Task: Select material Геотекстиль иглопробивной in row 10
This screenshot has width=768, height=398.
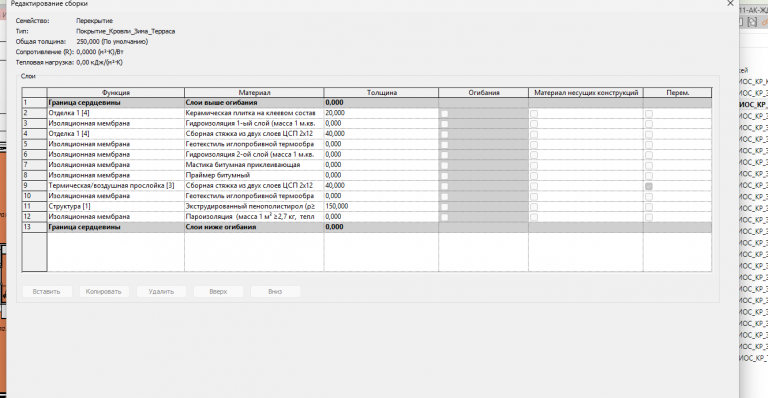Action: click(x=254, y=196)
